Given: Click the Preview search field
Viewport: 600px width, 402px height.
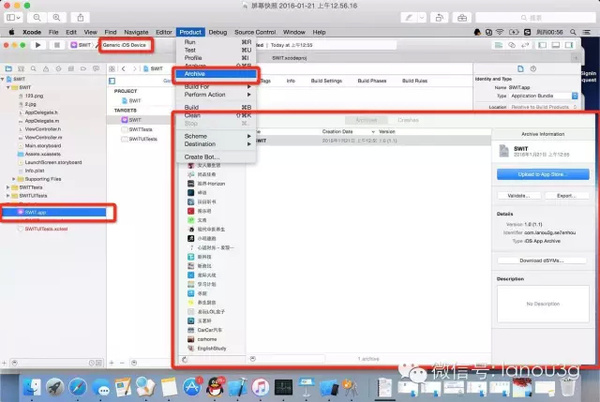Looking at the screenshot, I should point(535,18).
